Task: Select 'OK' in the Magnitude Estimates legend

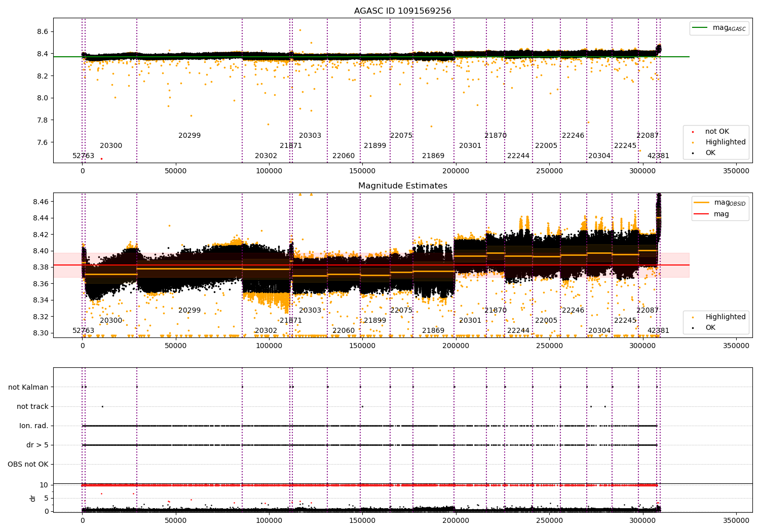Action: [710, 328]
